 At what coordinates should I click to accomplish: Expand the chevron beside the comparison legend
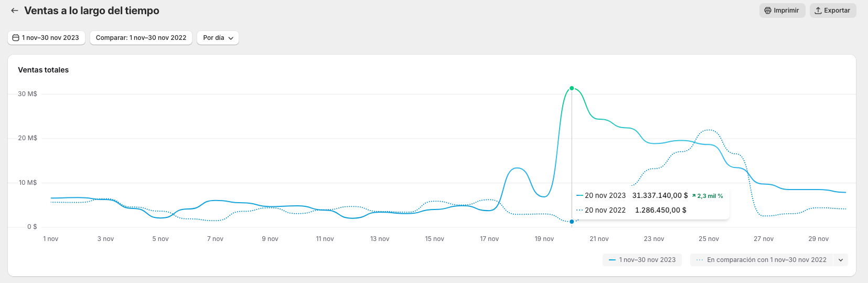click(841, 260)
